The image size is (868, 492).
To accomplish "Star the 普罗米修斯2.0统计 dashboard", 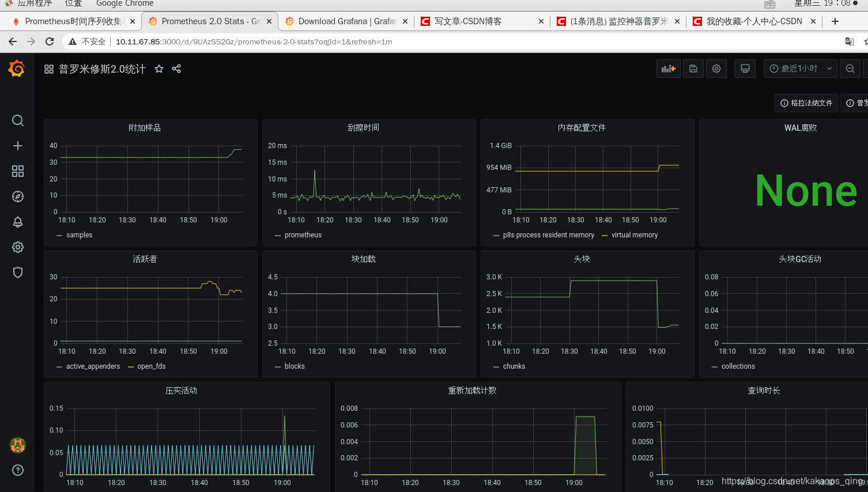I will pos(159,69).
